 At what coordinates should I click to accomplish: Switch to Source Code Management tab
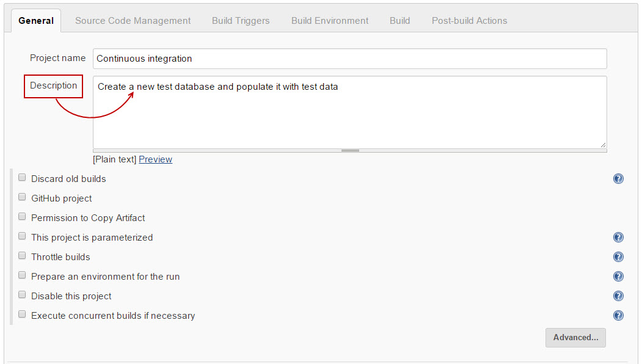point(133,21)
